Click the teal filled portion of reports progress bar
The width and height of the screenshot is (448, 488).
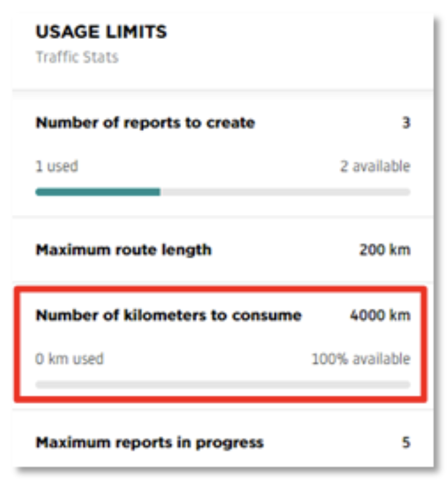click(98, 192)
